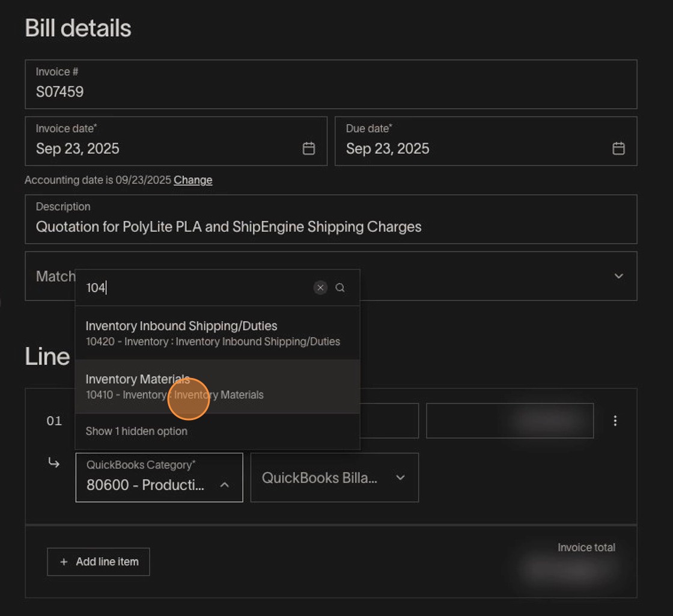Screen dimensions: 673x616
Task: Open line item 01 three-dot menu
Action: click(615, 421)
